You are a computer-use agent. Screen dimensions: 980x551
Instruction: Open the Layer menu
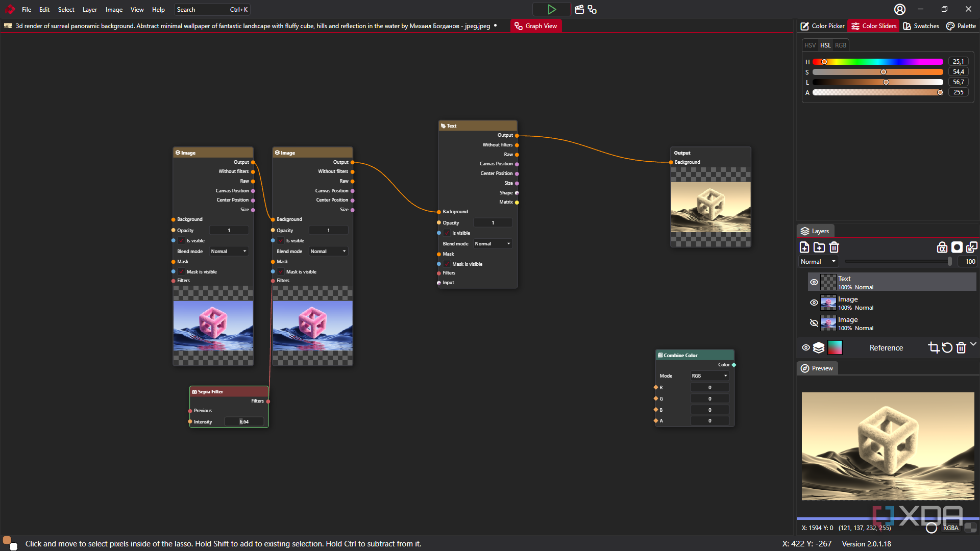tap(90, 10)
